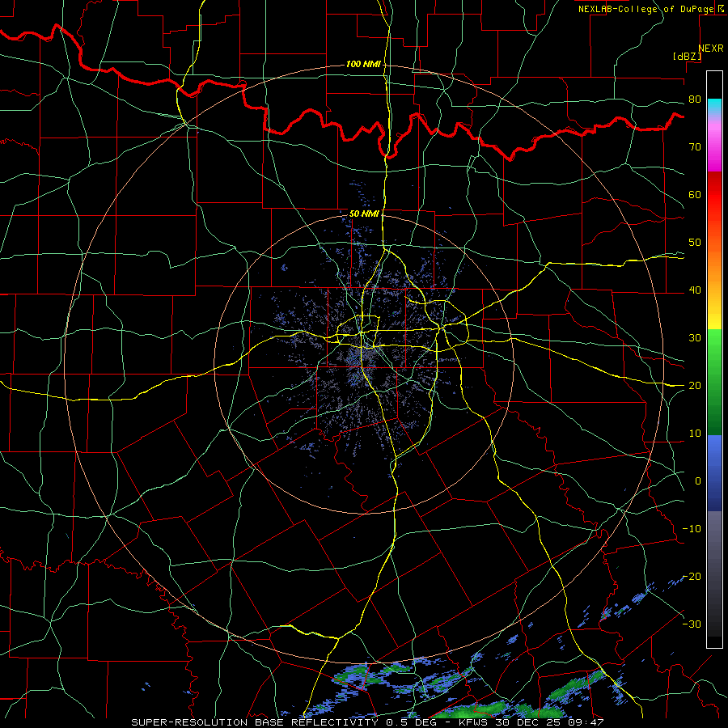Click the 80 value on the dBZ scale
This screenshot has height=728, width=728.
coord(695,99)
